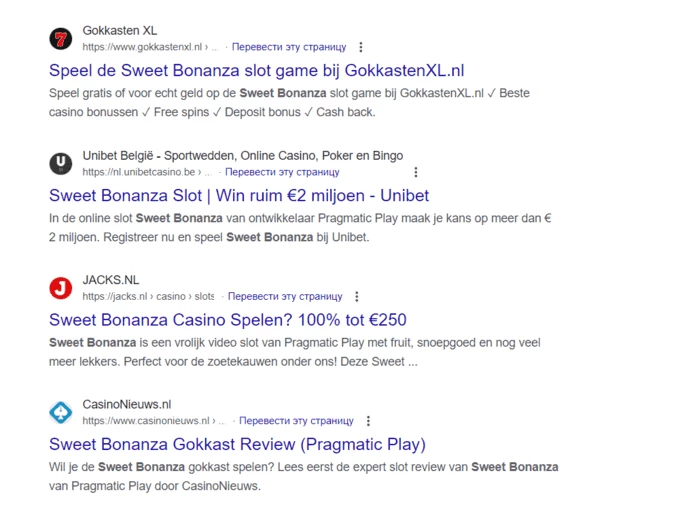Viewport: 695px width, 520px height.
Task: Click the Unibet black U favicon
Action: [x=61, y=164]
